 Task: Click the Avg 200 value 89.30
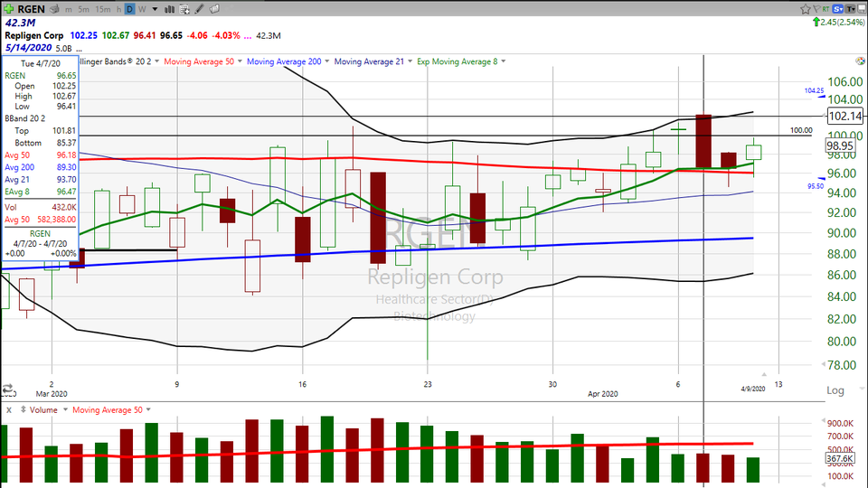(x=66, y=168)
